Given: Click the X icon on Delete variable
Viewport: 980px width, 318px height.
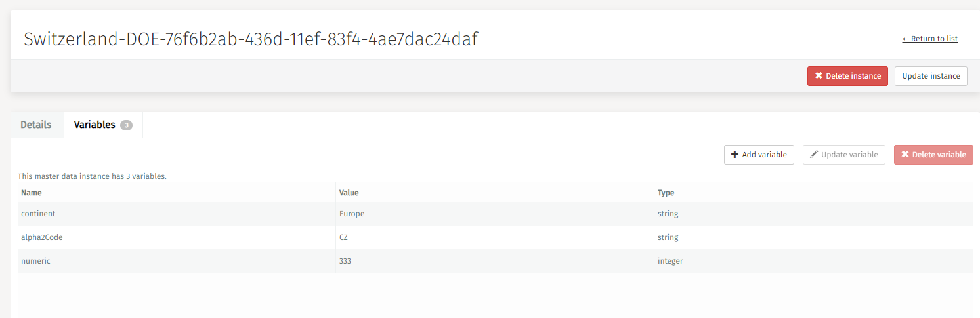Looking at the screenshot, I should coord(905,155).
